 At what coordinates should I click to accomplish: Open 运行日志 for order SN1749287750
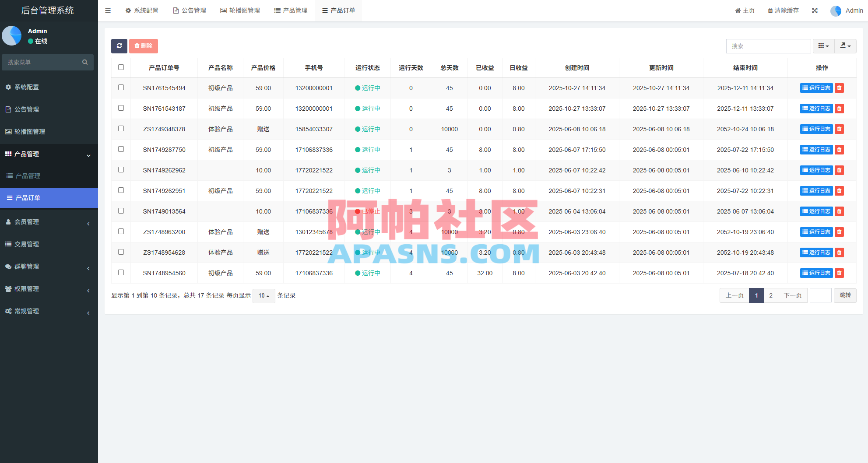coord(816,149)
